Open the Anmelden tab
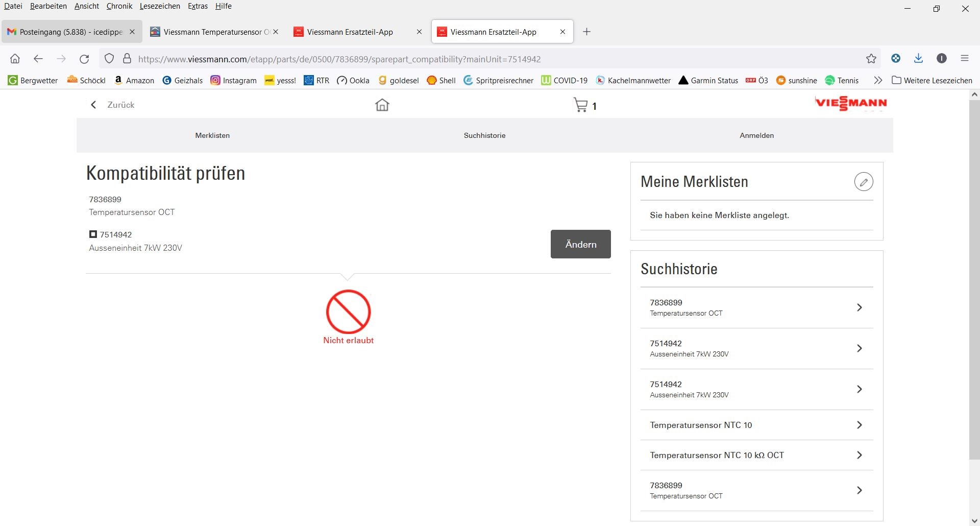The width and height of the screenshot is (980, 526). coord(756,135)
